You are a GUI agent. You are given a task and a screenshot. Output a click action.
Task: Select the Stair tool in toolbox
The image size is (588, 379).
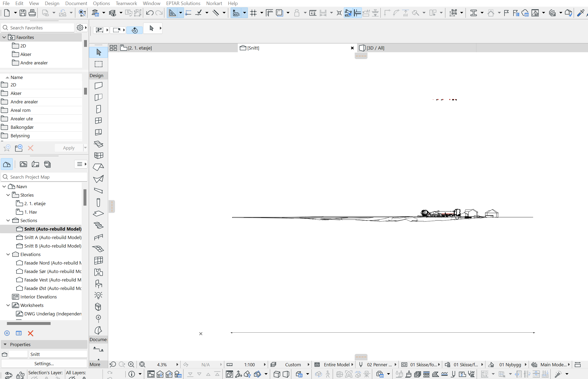pos(98,225)
